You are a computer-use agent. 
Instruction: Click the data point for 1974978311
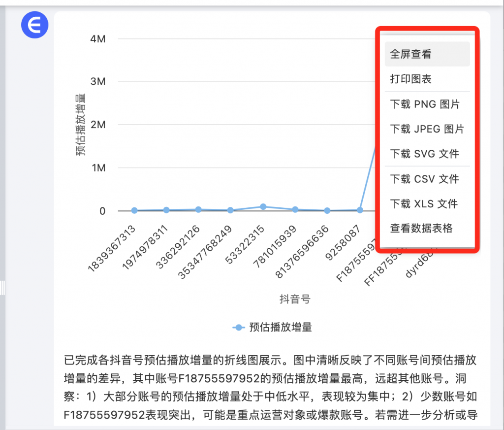pyautogui.click(x=166, y=210)
